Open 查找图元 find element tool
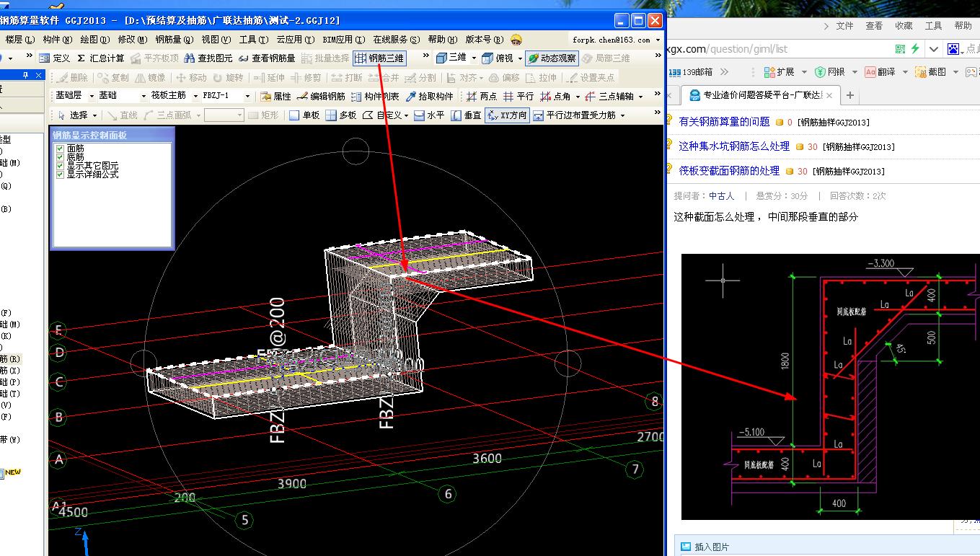The width and height of the screenshot is (980, 556). [208, 58]
